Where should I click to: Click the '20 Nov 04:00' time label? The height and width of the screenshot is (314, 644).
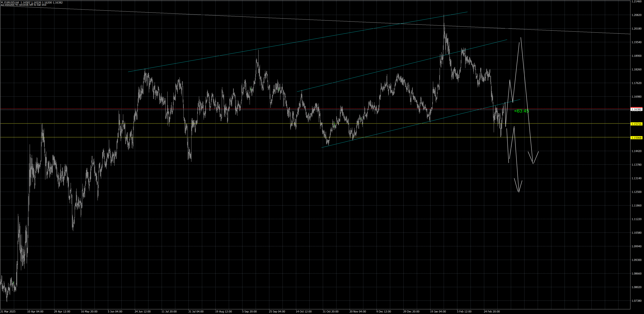[x=357, y=311]
